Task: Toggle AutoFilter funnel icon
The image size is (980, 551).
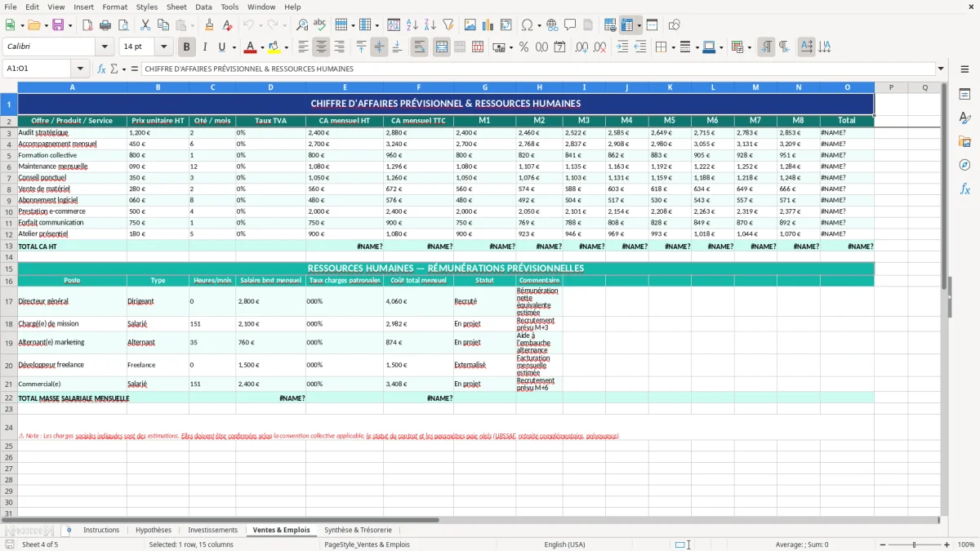Action: tap(448, 25)
